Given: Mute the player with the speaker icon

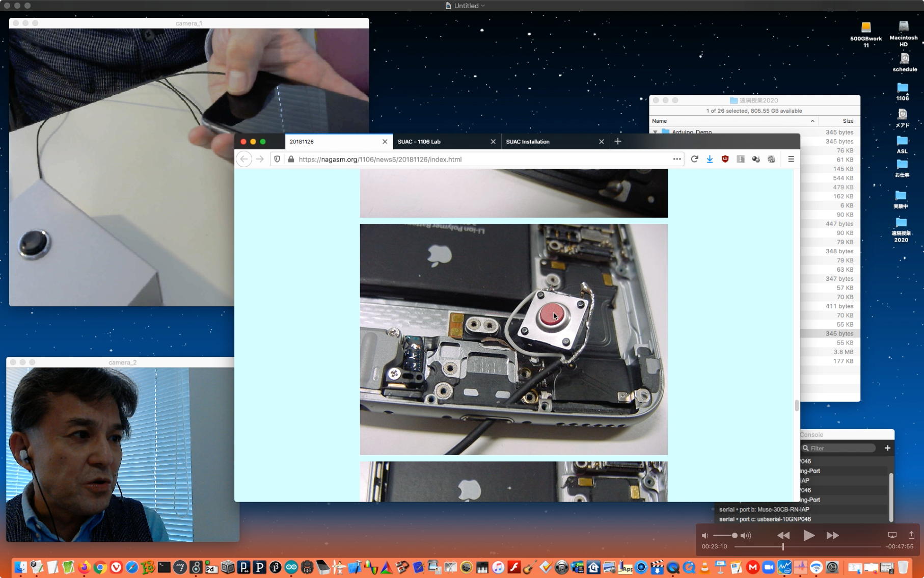Looking at the screenshot, I should coord(705,535).
